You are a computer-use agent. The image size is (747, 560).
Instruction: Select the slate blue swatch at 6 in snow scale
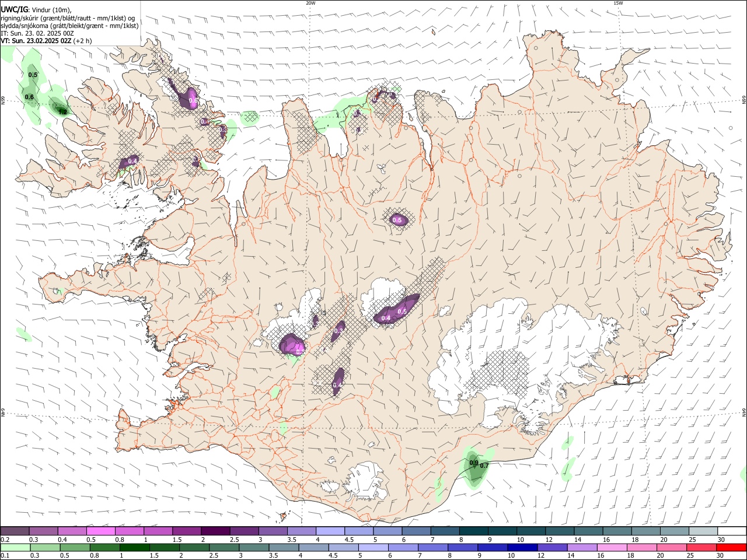point(415,531)
